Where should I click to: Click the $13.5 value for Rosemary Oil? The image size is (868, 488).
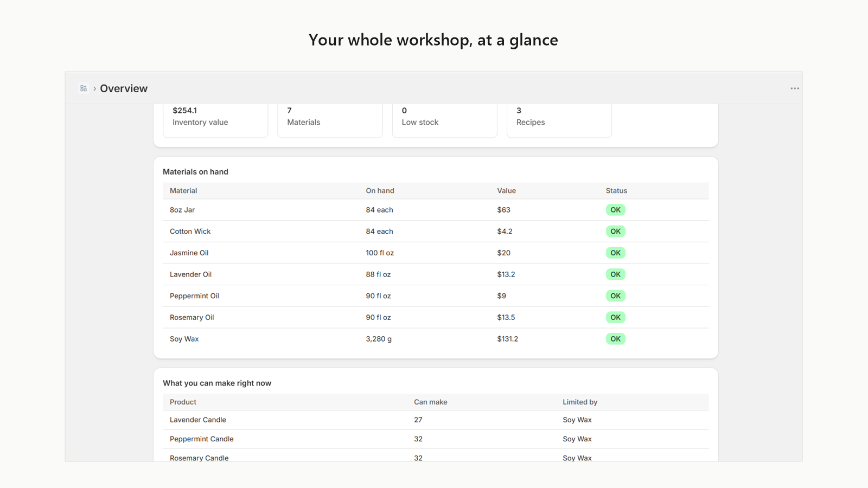pyautogui.click(x=506, y=317)
